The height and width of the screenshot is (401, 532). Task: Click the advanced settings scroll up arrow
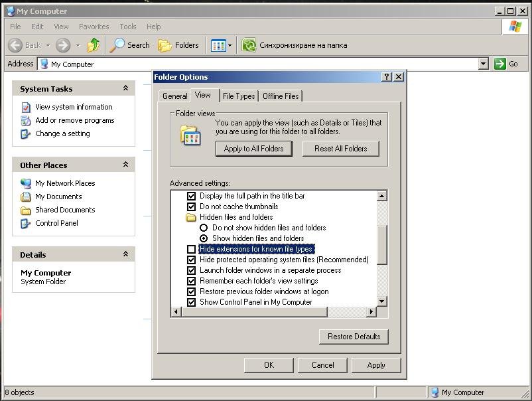pos(382,196)
